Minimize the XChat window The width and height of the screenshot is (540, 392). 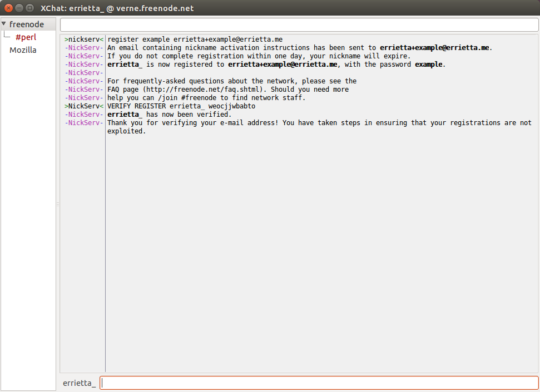tap(19, 8)
